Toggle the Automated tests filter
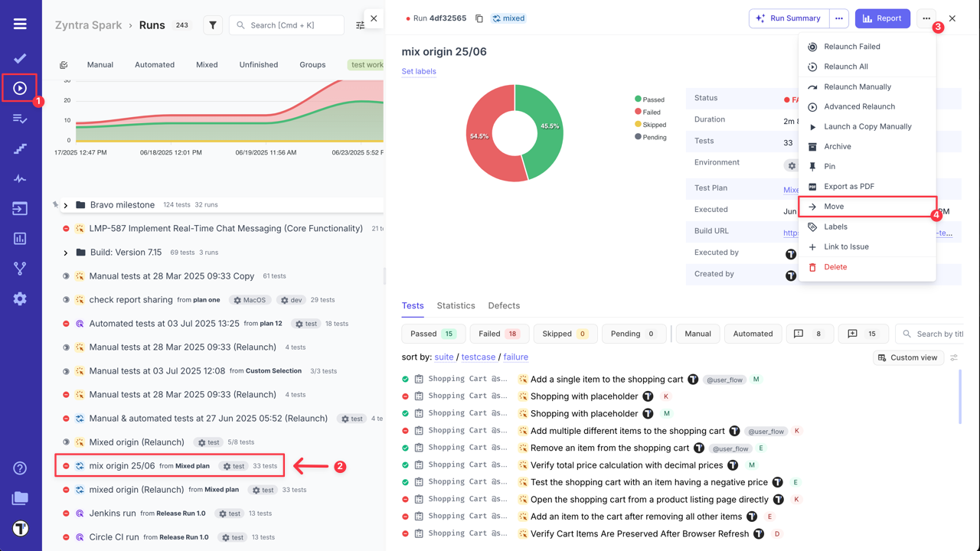Viewport: 980px width, 551px height. click(x=752, y=334)
